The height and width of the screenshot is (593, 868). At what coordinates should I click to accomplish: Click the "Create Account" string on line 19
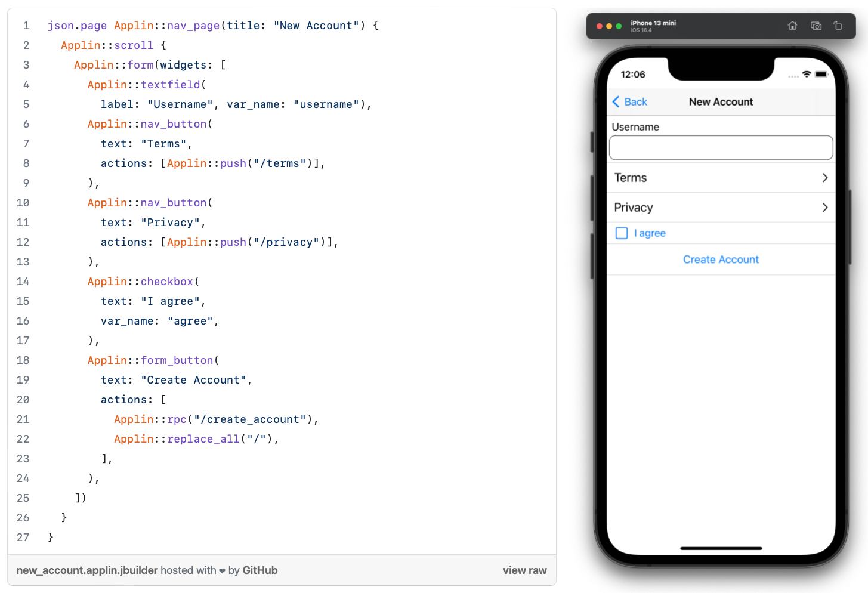(194, 380)
